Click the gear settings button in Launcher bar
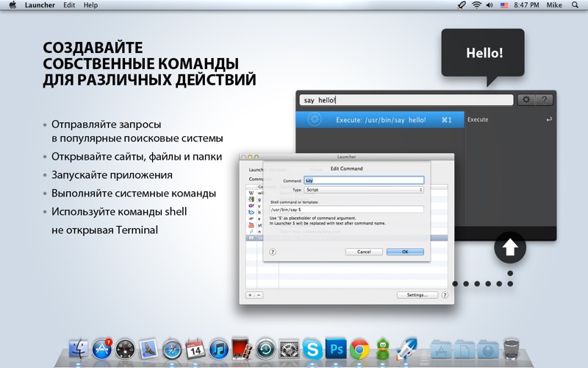The image size is (588, 368). tap(526, 100)
